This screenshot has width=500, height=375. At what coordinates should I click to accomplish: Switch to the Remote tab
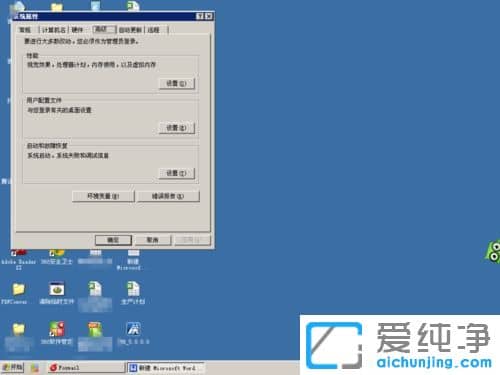click(154, 30)
